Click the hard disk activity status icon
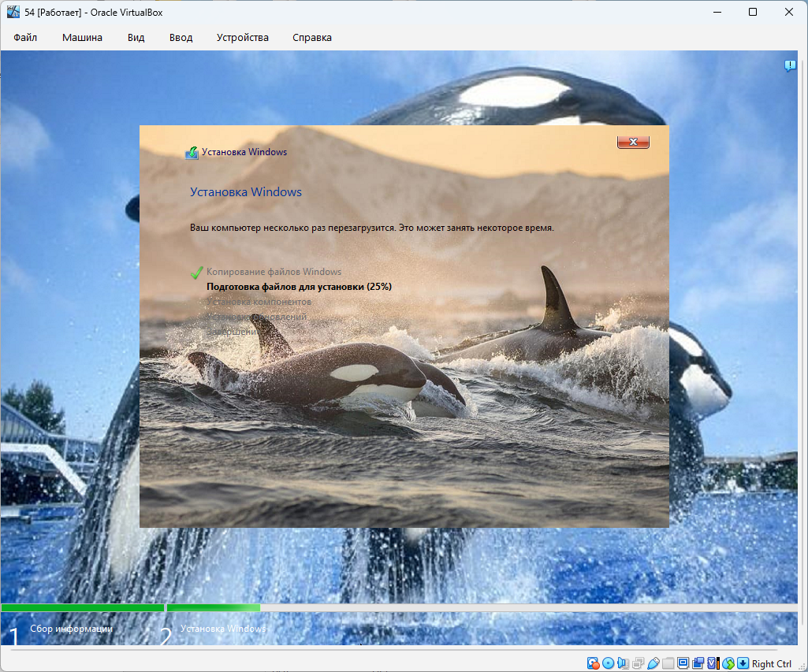The height and width of the screenshot is (672, 808). click(x=593, y=663)
